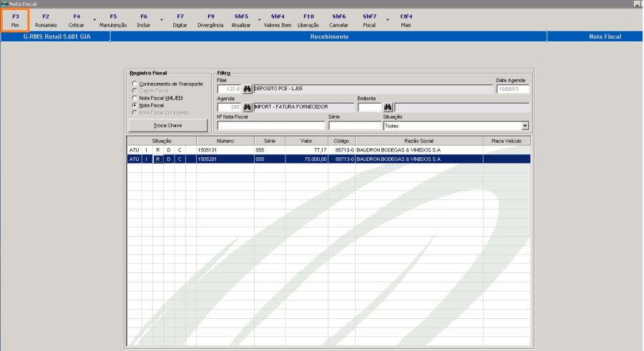Click the Situação column header

tap(162, 141)
